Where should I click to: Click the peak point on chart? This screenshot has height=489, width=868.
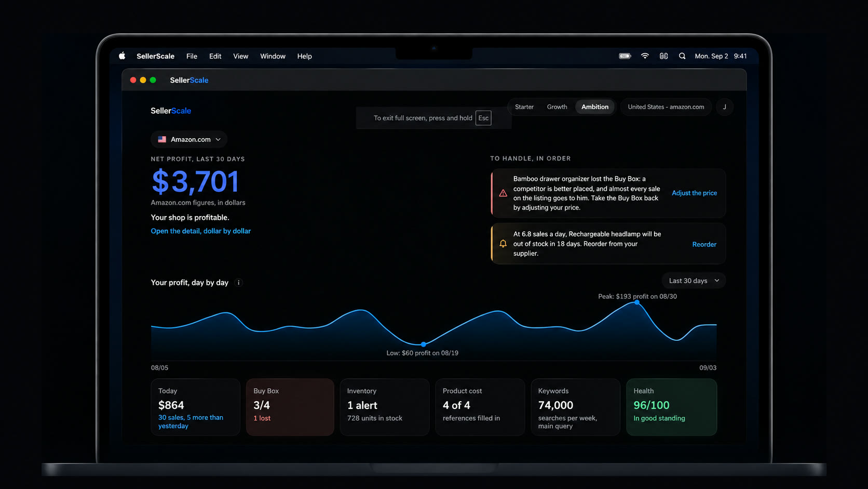(637, 302)
